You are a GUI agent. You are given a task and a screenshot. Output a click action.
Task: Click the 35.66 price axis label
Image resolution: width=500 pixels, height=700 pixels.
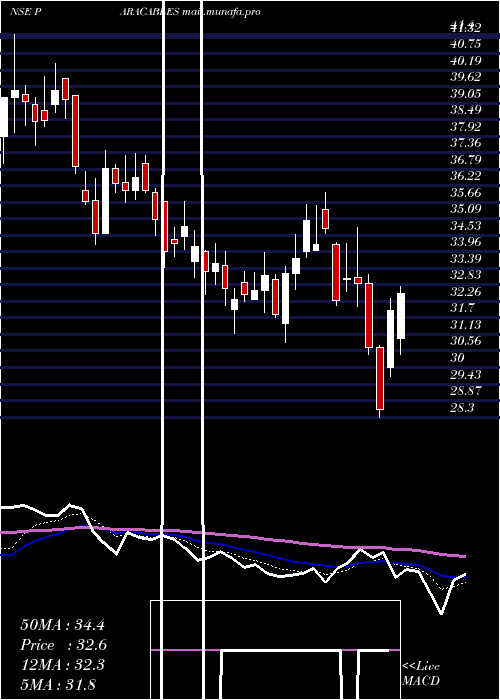click(x=466, y=192)
